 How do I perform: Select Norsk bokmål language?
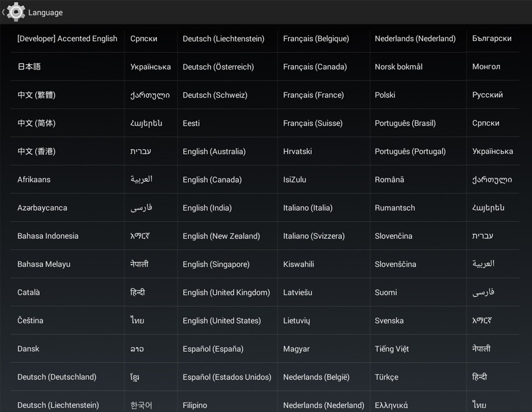pyautogui.click(x=398, y=67)
